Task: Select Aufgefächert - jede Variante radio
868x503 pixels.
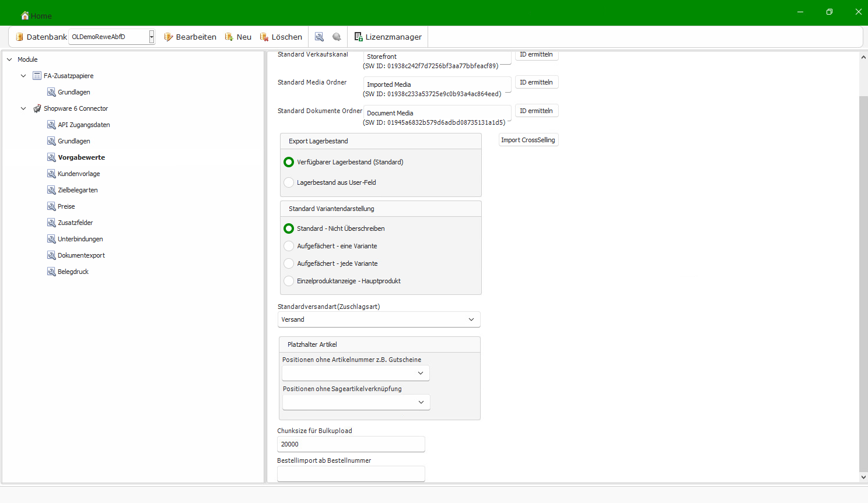Action: pos(289,263)
